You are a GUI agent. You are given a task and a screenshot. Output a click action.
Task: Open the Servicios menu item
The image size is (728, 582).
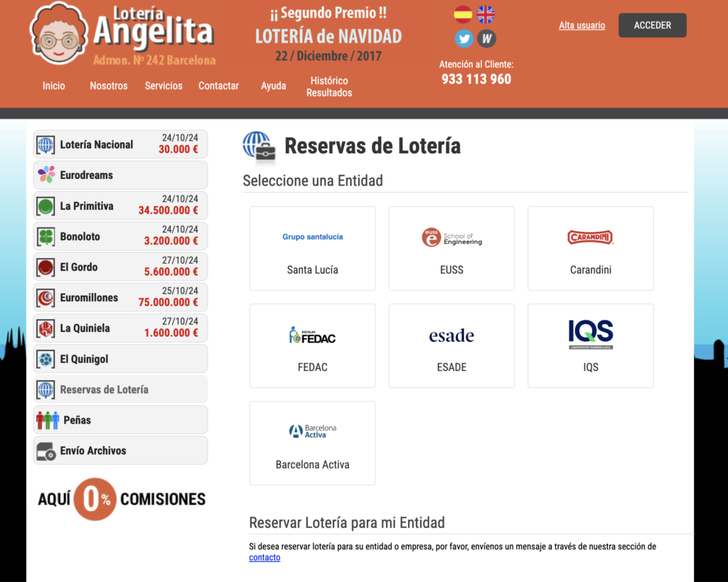[164, 86]
